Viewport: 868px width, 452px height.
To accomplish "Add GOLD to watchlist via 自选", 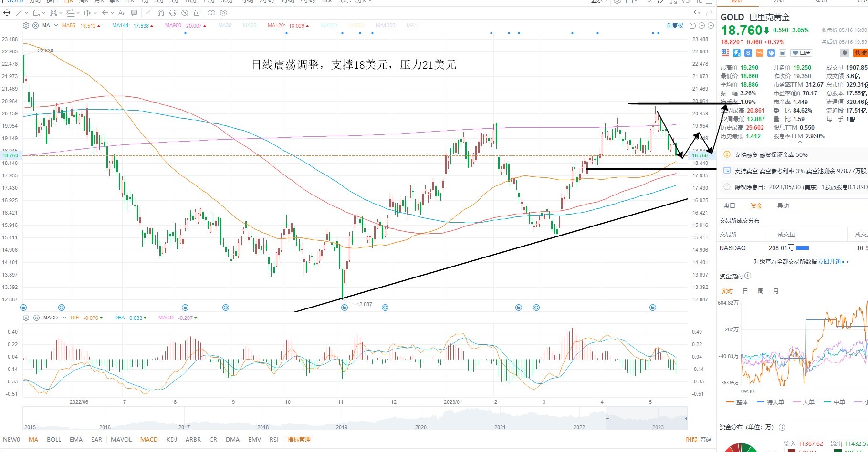I will (x=802, y=53).
